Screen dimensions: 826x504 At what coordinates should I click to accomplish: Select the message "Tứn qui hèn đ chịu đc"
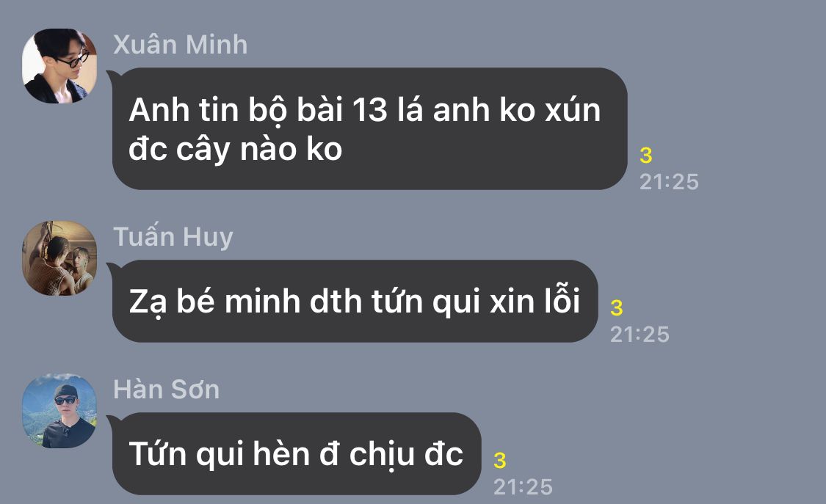(296, 454)
